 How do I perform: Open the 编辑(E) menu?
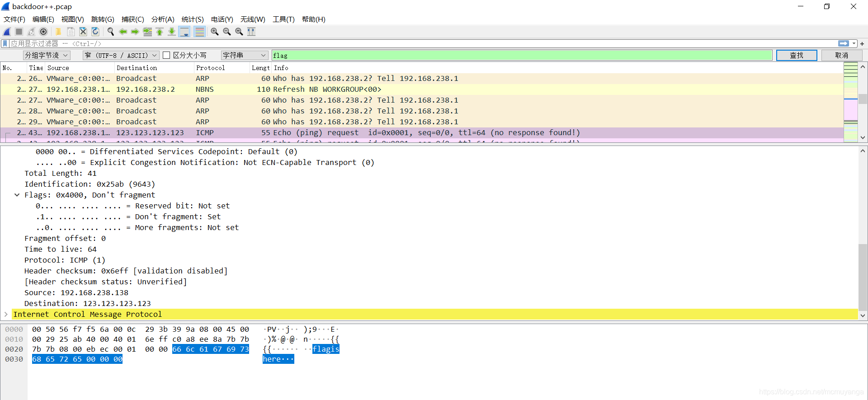[43, 19]
